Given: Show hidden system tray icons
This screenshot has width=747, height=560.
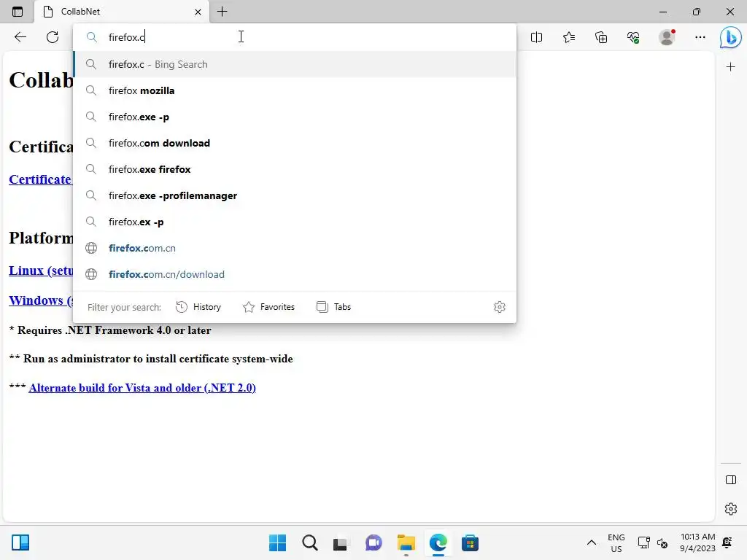Looking at the screenshot, I should pos(591,542).
